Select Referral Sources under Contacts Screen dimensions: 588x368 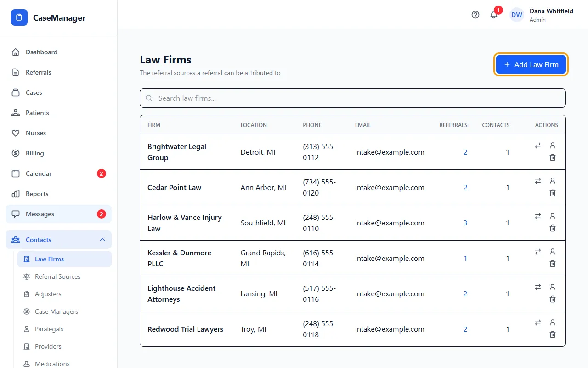coord(64,276)
